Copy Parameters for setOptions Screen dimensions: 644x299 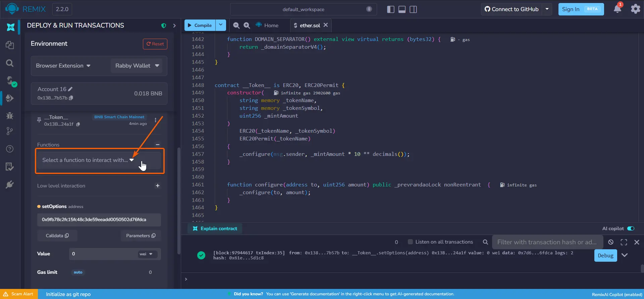[x=141, y=236]
